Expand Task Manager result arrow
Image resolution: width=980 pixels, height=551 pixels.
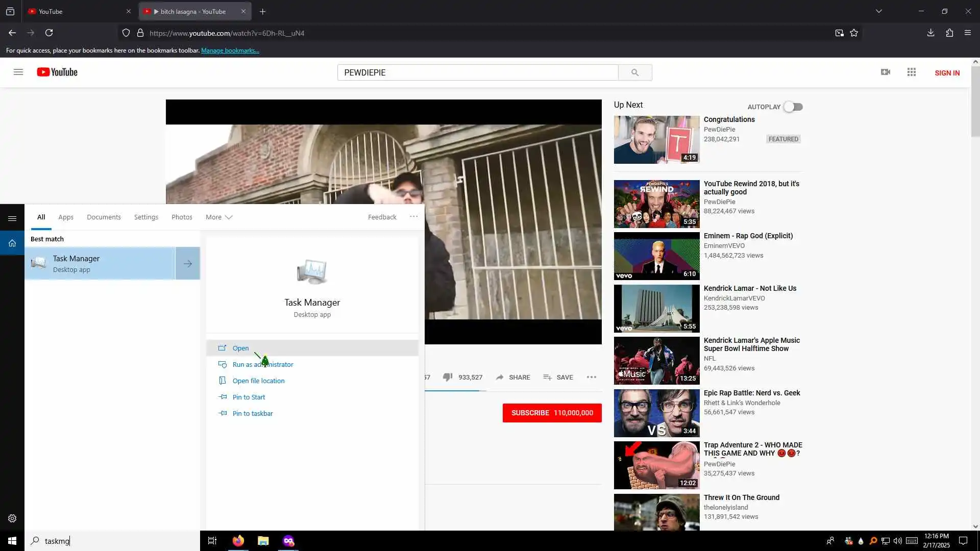(x=187, y=263)
